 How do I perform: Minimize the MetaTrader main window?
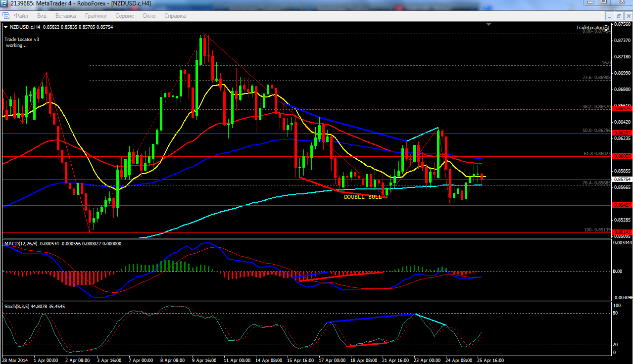click(x=589, y=2)
